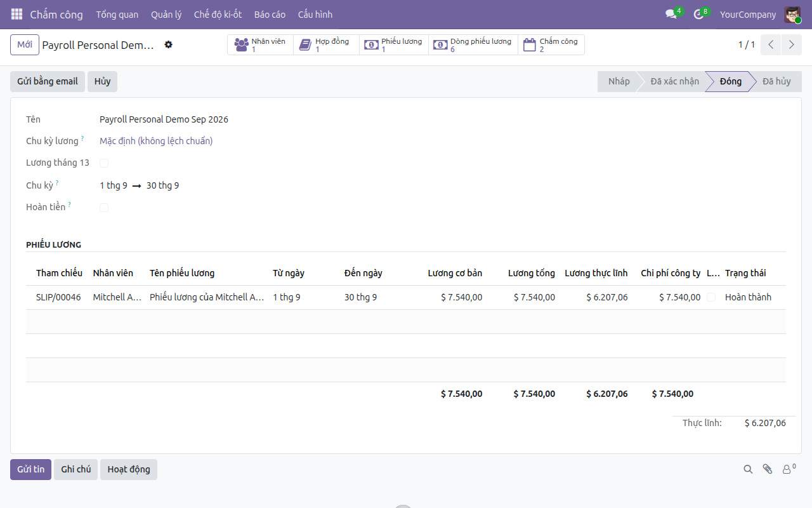Click the Hoạt động button
This screenshot has width=812, height=508.
[x=129, y=469]
